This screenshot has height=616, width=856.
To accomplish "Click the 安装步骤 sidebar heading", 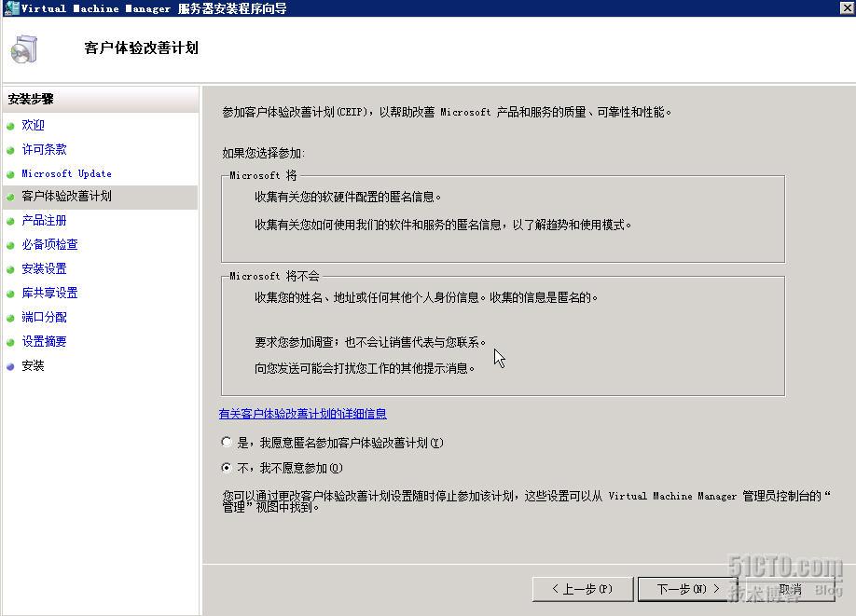I will click(31, 100).
